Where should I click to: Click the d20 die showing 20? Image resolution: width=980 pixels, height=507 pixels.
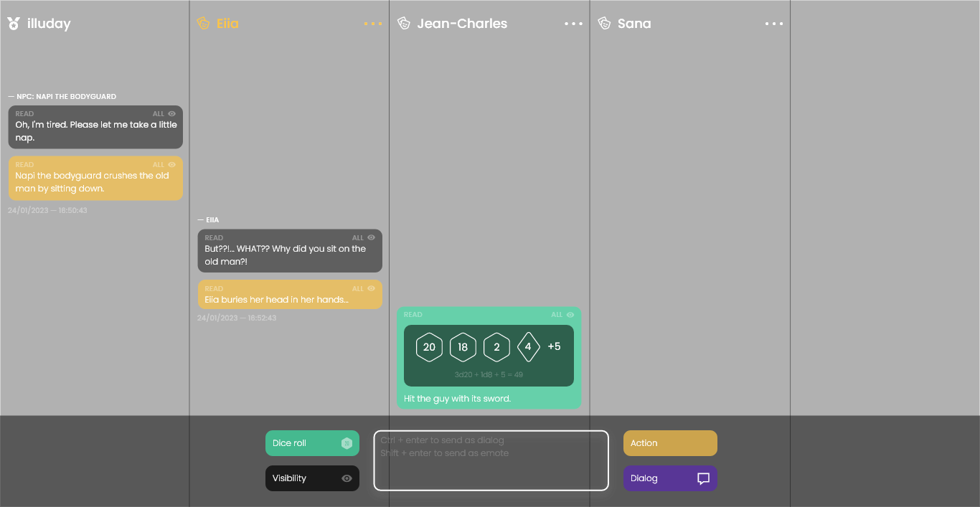[x=429, y=347]
